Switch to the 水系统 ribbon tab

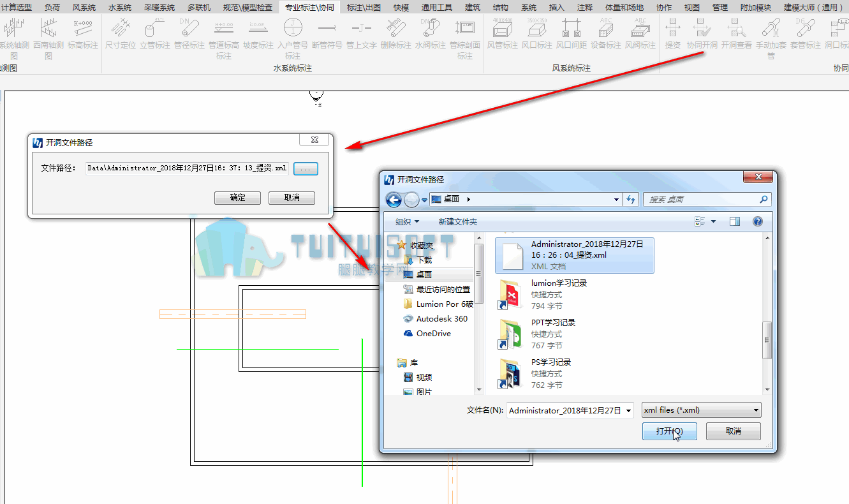click(x=120, y=8)
